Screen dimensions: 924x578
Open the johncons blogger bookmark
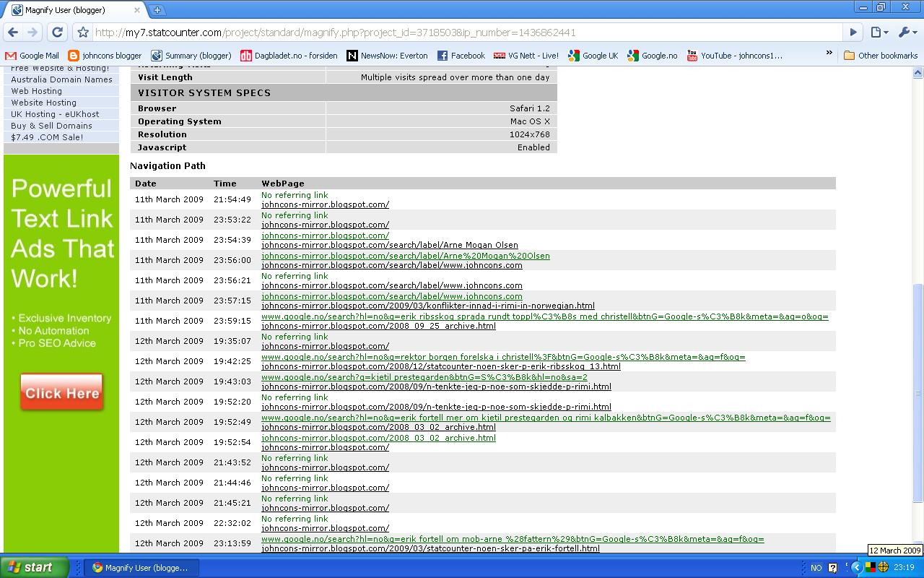pyautogui.click(x=105, y=56)
